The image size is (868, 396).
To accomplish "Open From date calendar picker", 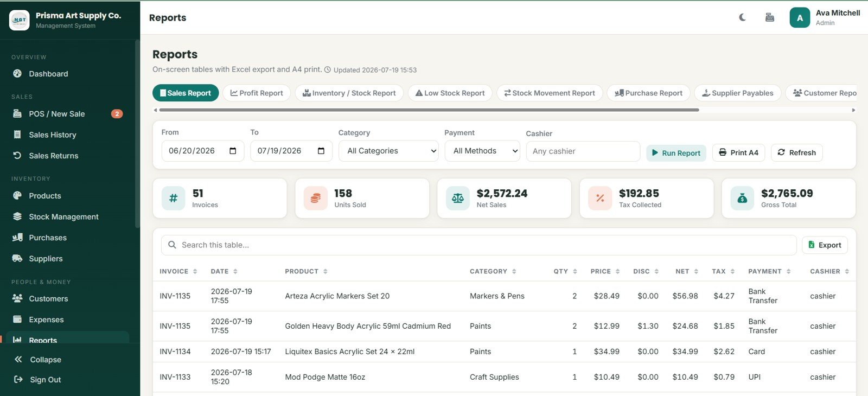I will [x=233, y=151].
